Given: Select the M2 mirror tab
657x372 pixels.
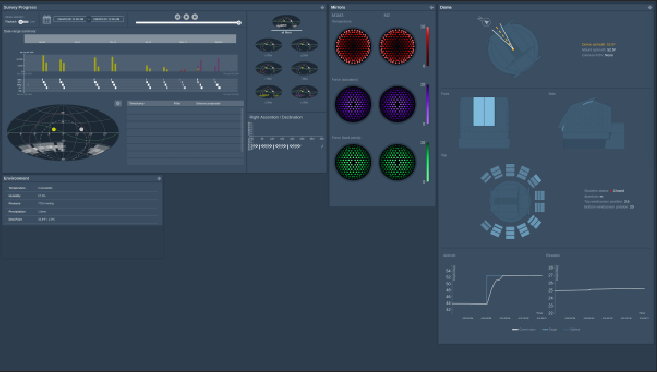Looking at the screenshot, I should 386,15.
